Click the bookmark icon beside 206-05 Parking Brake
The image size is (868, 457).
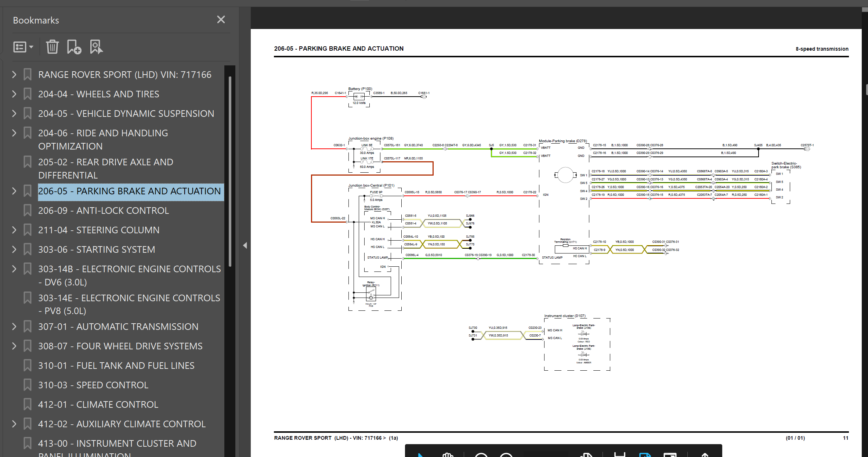(x=28, y=191)
